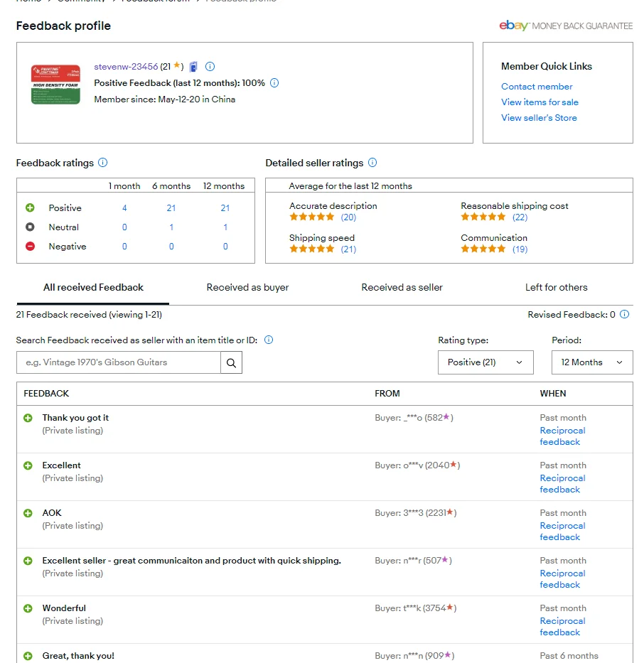Switch to Received as seller tab
Viewport: 644px width, 663px height.
coord(402,288)
